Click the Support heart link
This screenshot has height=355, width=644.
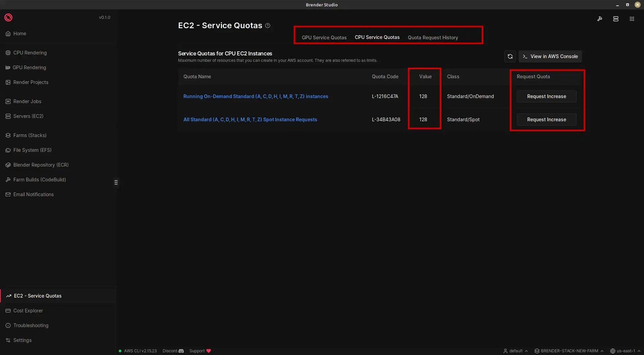[x=200, y=351]
